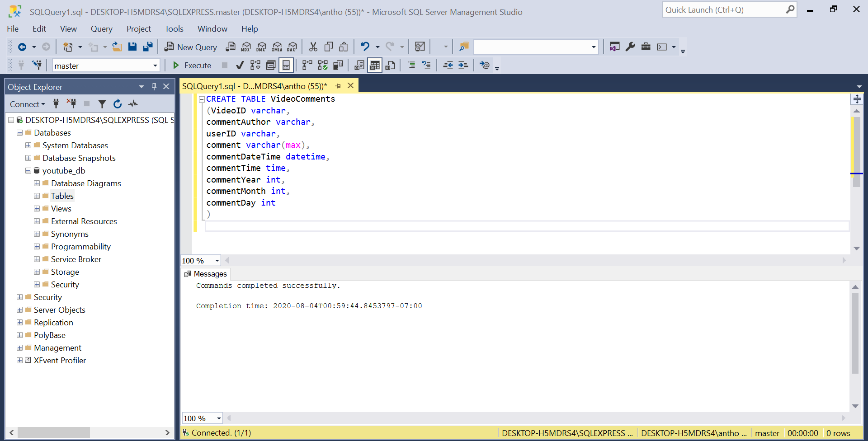
Task: Click the Cut scissors icon
Action: click(x=313, y=47)
